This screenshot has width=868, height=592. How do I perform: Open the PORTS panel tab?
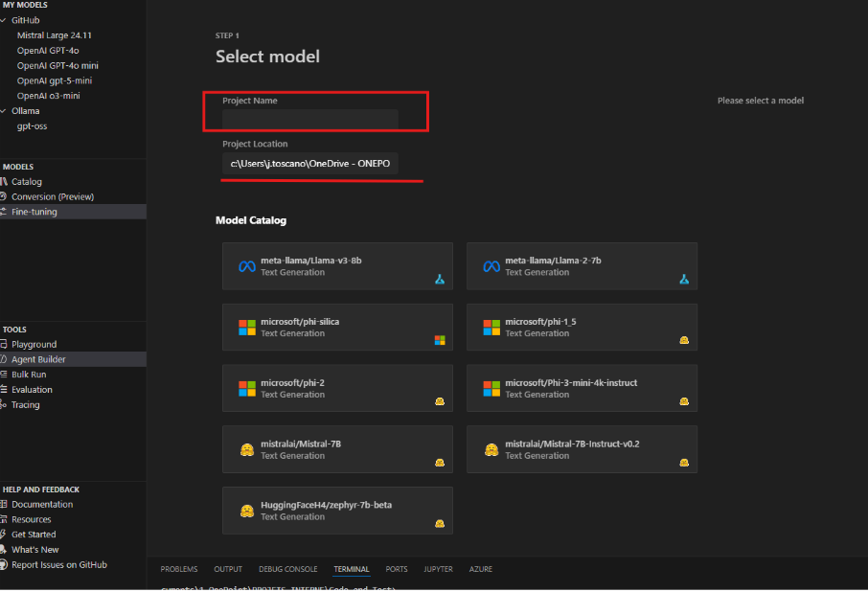(397, 569)
